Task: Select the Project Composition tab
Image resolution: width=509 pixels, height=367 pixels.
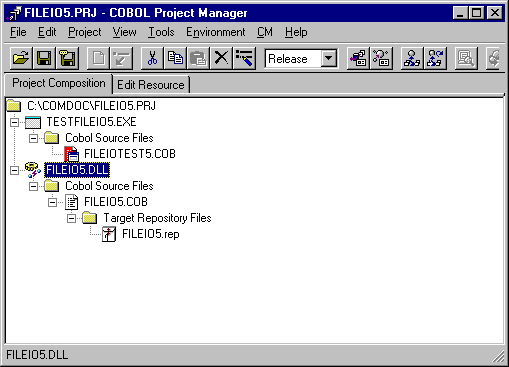Action: (x=59, y=83)
